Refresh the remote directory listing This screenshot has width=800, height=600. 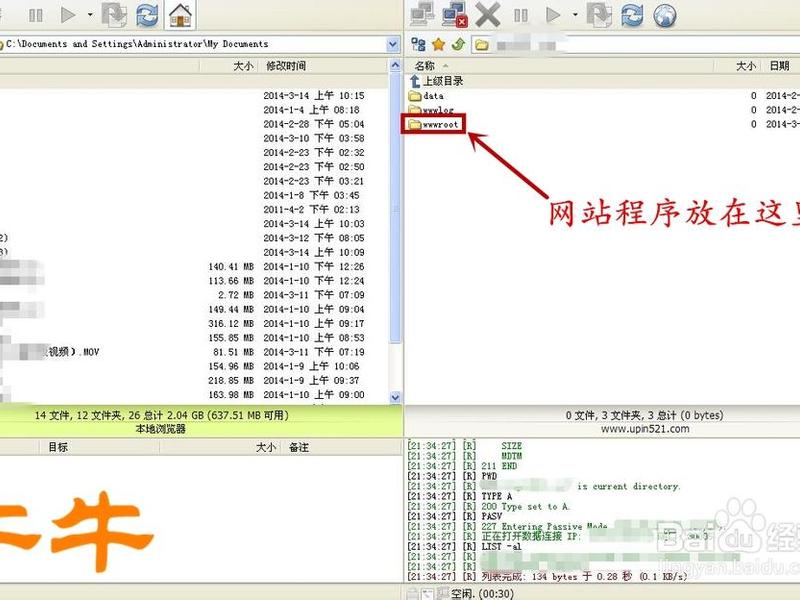(632, 14)
